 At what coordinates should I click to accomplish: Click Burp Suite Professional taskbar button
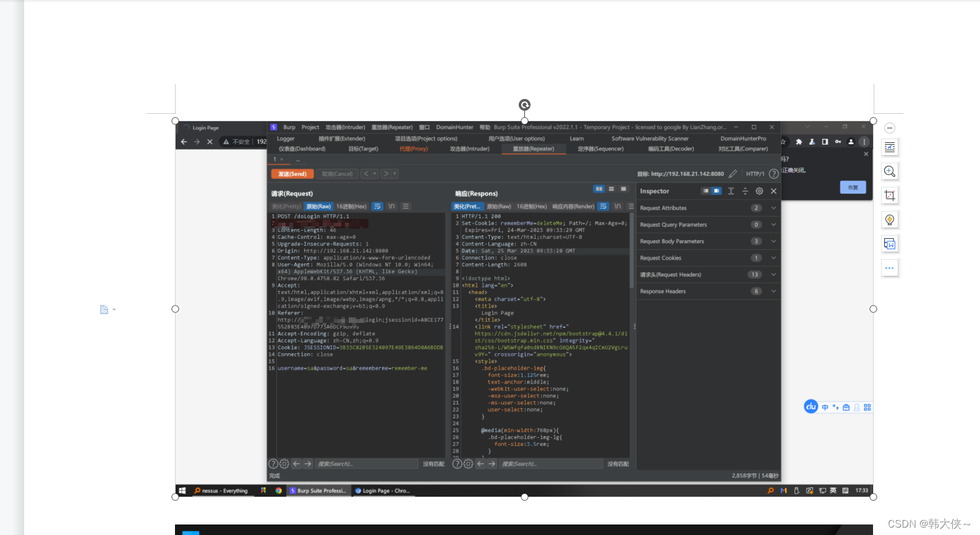pyautogui.click(x=318, y=490)
